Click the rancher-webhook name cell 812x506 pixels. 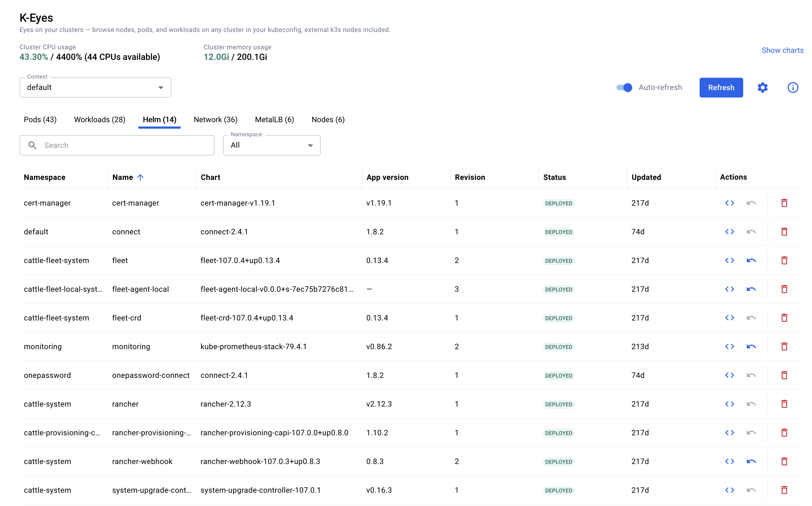tap(142, 462)
